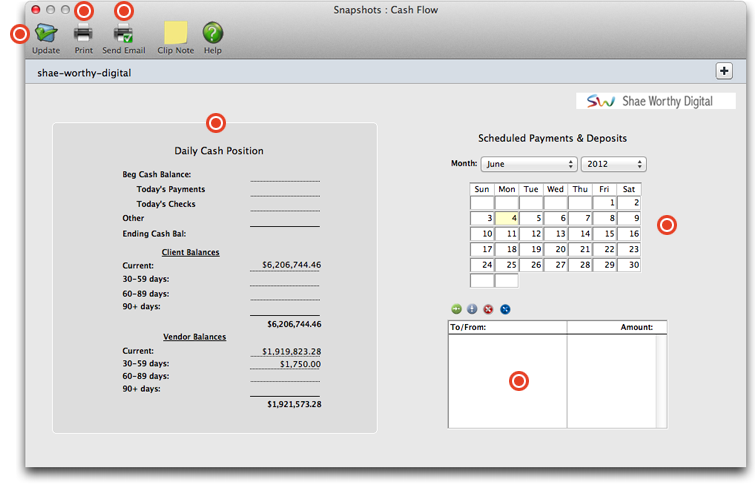Click the red delete entry icon
The width and height of the screenshot is (755, 485).
pos(488,310)
